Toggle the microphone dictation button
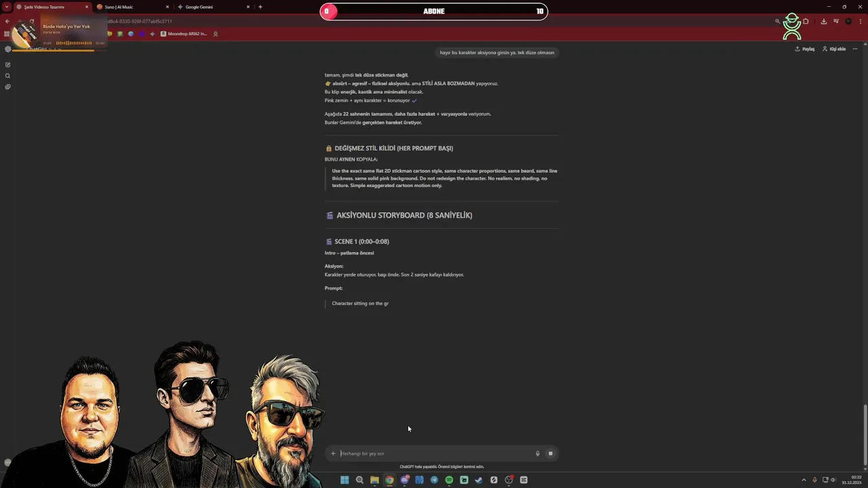 pos(538,453)
